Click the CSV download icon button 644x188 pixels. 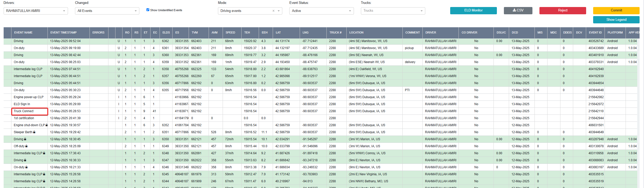pos(518,10)
